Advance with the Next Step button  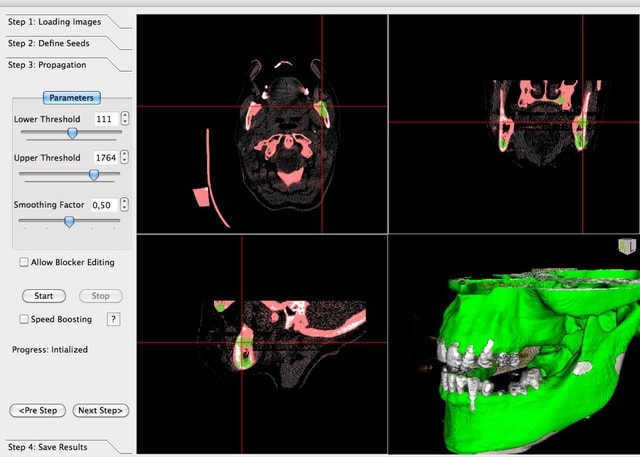[x=102, y=410]
